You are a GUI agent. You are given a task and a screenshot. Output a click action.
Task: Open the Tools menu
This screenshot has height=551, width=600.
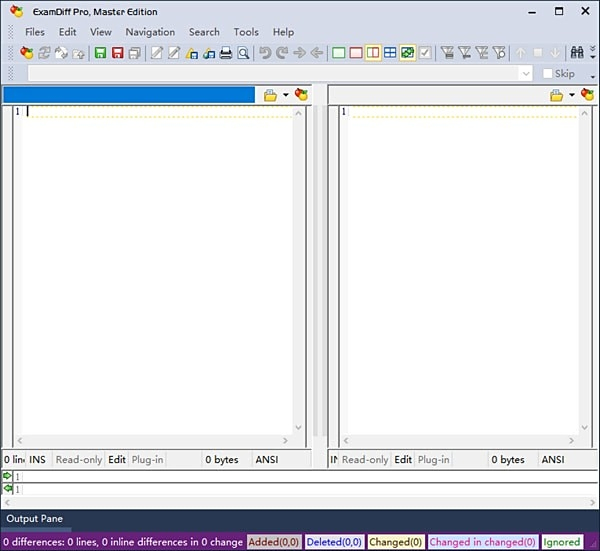tap(246, 32)
